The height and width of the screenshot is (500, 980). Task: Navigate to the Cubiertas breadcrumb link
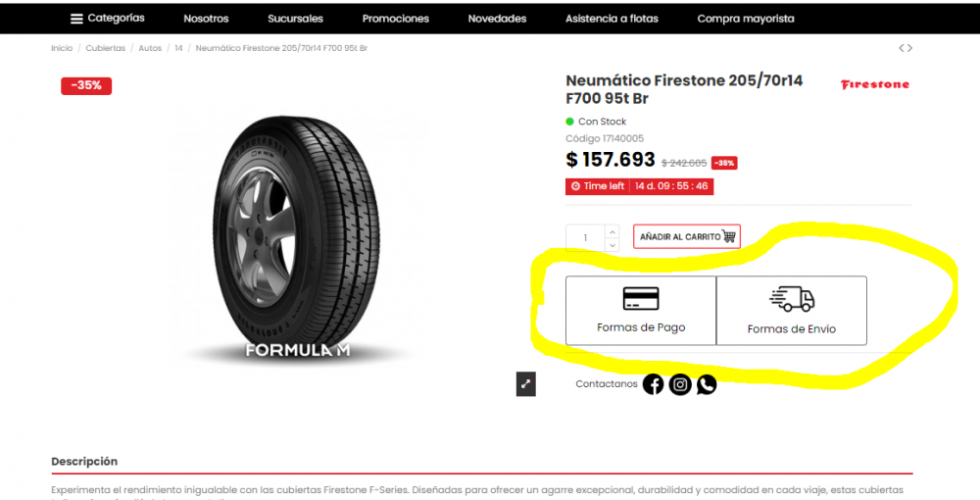click(x=105, y=48)
